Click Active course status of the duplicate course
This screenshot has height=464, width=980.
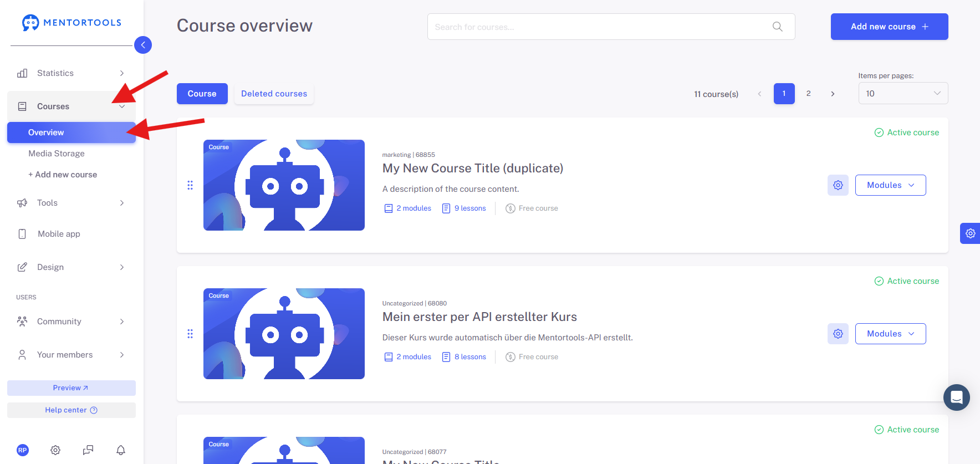[x=907, y=132]
